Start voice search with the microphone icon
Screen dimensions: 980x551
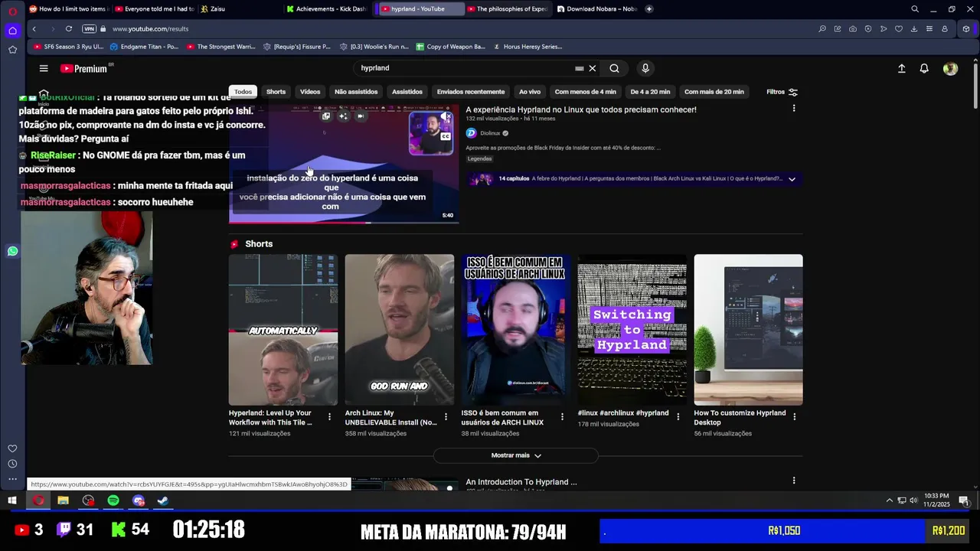[645, 68]
